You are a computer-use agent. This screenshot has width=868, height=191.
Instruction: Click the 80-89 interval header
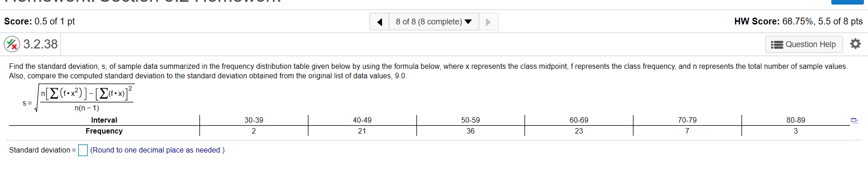click(795, 120)
